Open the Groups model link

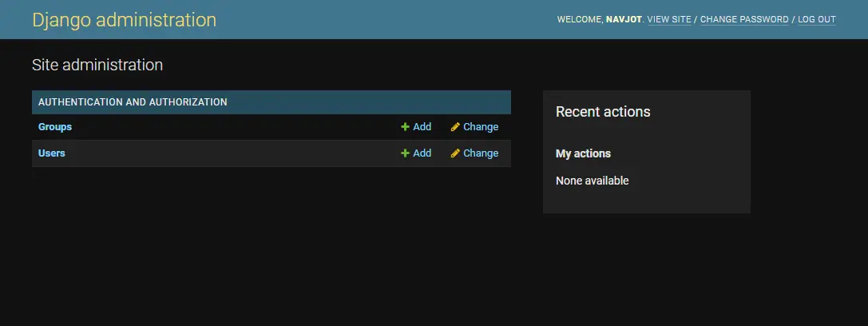point(55,127)
